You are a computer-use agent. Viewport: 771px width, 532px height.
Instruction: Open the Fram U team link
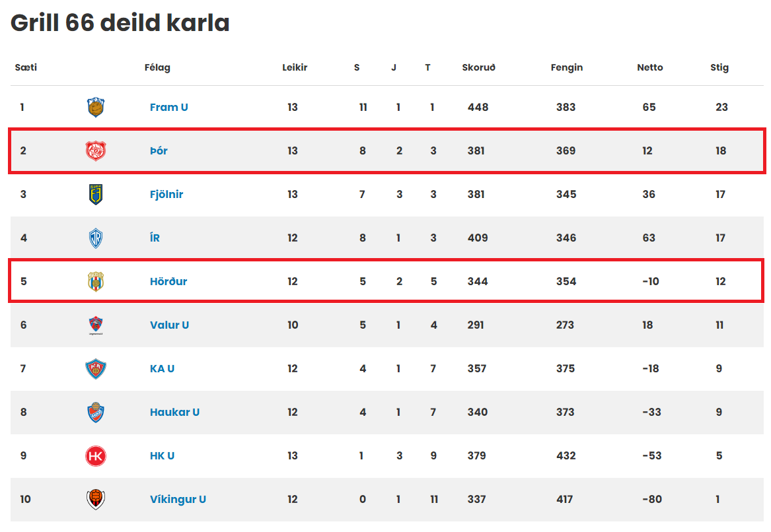[168, 107]
